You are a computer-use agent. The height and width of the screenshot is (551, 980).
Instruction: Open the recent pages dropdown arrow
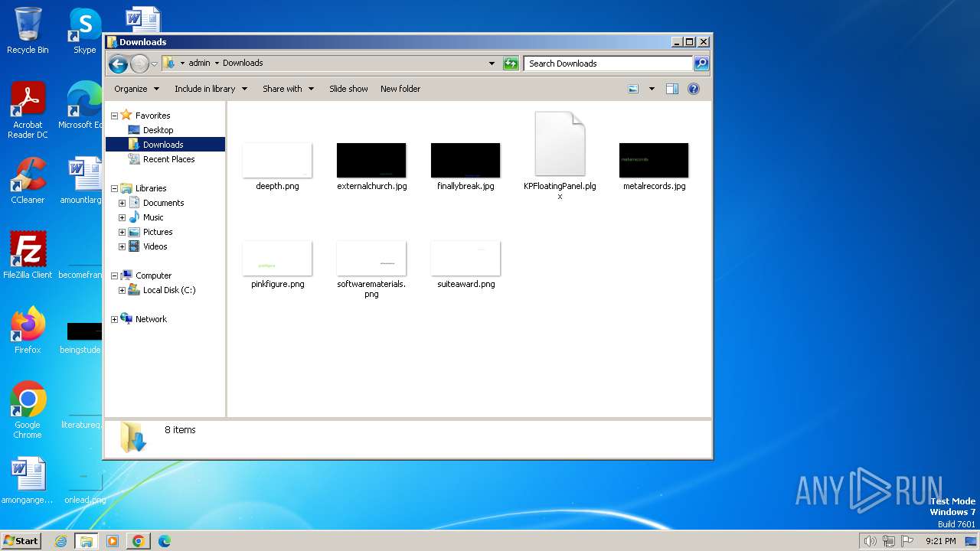point(154,64)
